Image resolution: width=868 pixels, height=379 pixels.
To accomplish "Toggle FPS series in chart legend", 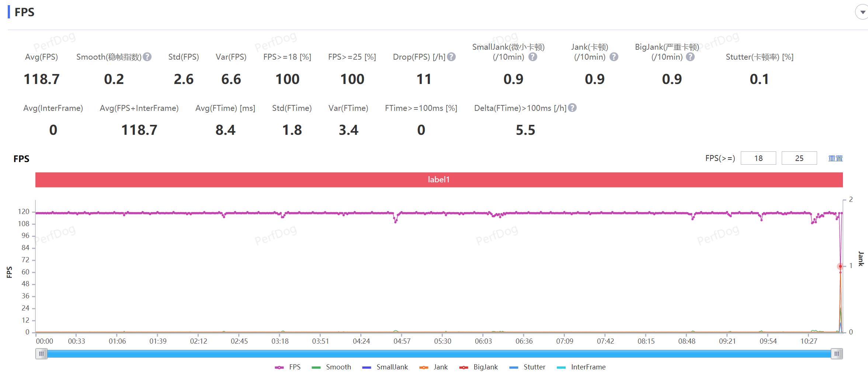I will click(x=288, y=367).
